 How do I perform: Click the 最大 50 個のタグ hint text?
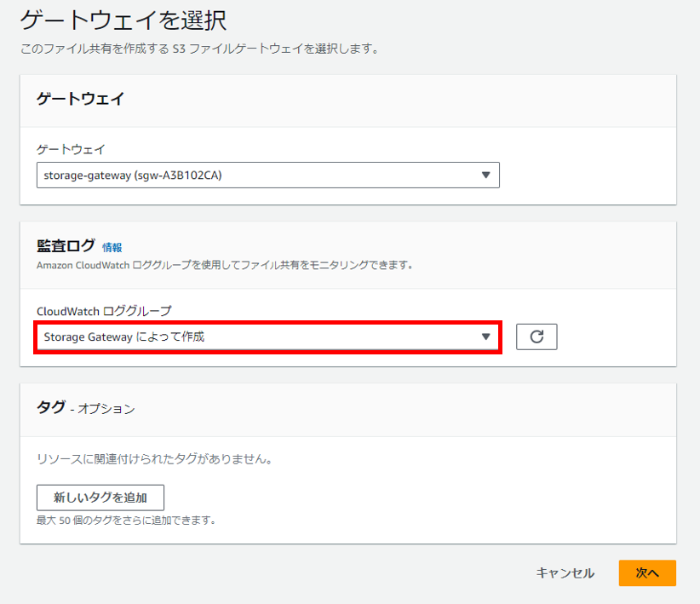[x=126, y=521]
